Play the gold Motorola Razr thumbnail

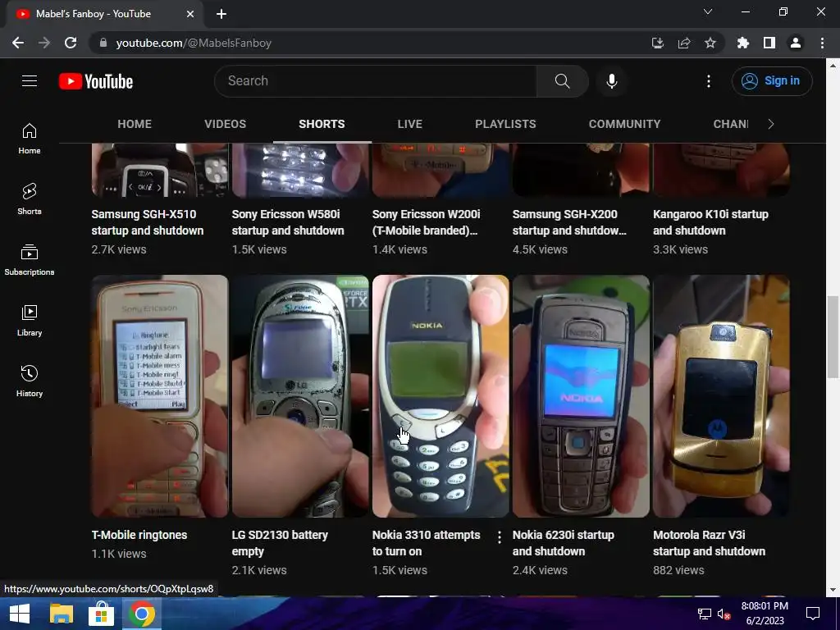(721, 396)
